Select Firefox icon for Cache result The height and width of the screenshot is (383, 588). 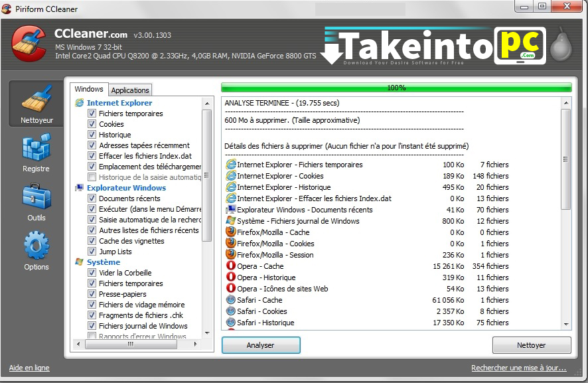tap(231, 232)
